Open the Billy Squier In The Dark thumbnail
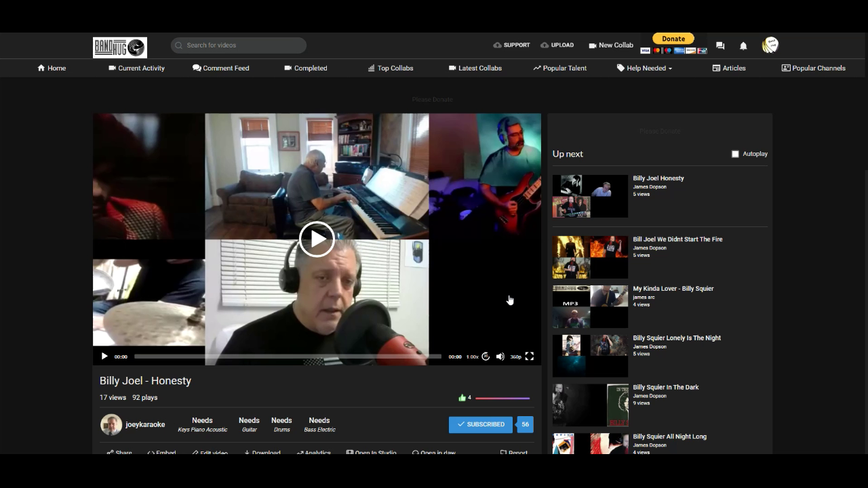868x488 pixels. click(590, 405)
